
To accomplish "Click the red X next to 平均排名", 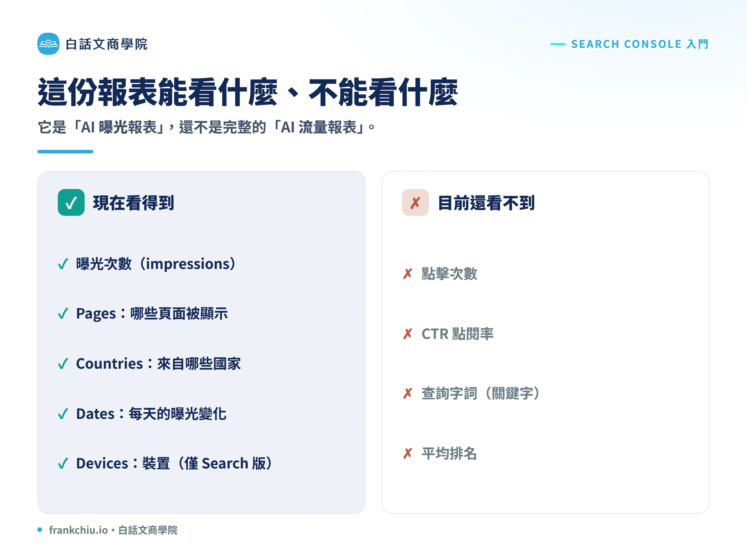I will click(x=408, y=454).
